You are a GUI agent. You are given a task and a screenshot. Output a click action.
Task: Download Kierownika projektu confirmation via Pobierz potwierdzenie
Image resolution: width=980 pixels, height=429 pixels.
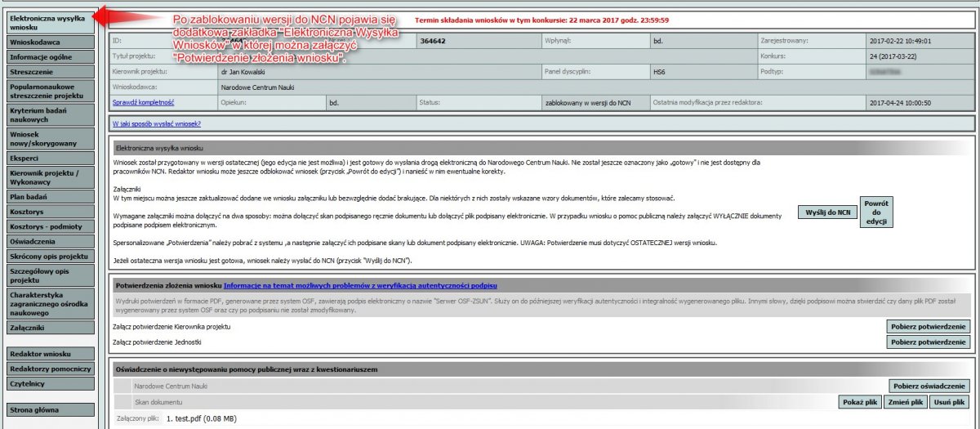[x=929, y=326]
